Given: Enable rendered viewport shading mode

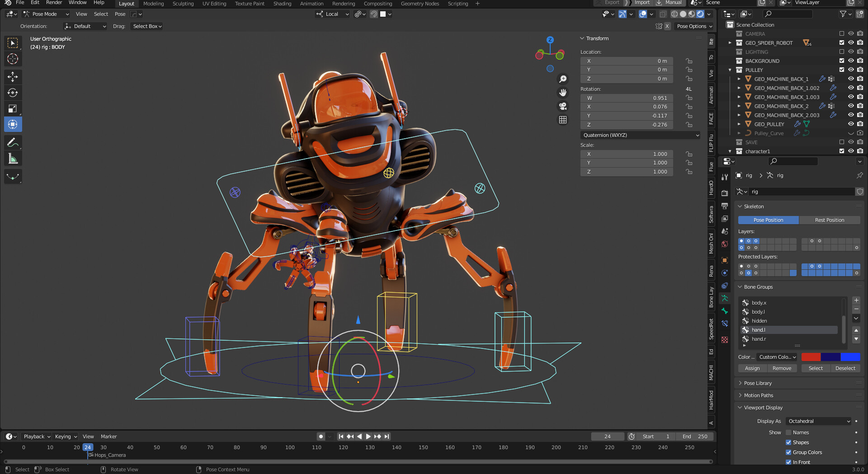Looking at the screenshot, I should coord(700,14).
